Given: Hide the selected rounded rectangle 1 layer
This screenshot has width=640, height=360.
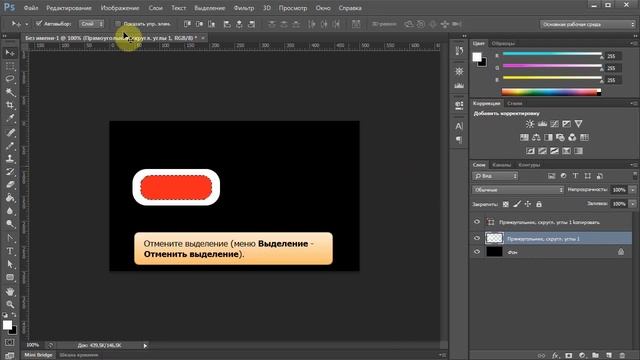Looking at the screenshot, I should (x=477, y=238).
